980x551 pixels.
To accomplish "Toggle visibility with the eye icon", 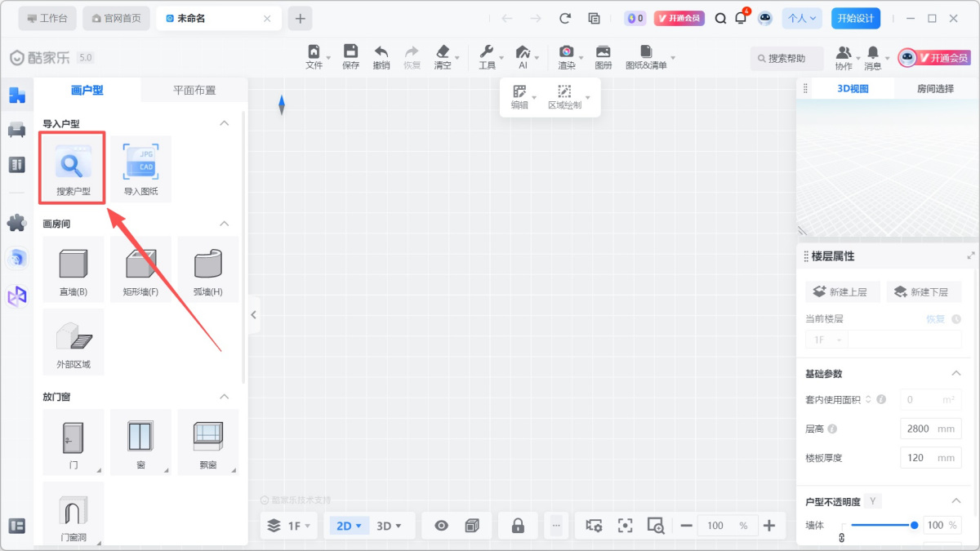I will pyautogui.click(x=441, y=526).
